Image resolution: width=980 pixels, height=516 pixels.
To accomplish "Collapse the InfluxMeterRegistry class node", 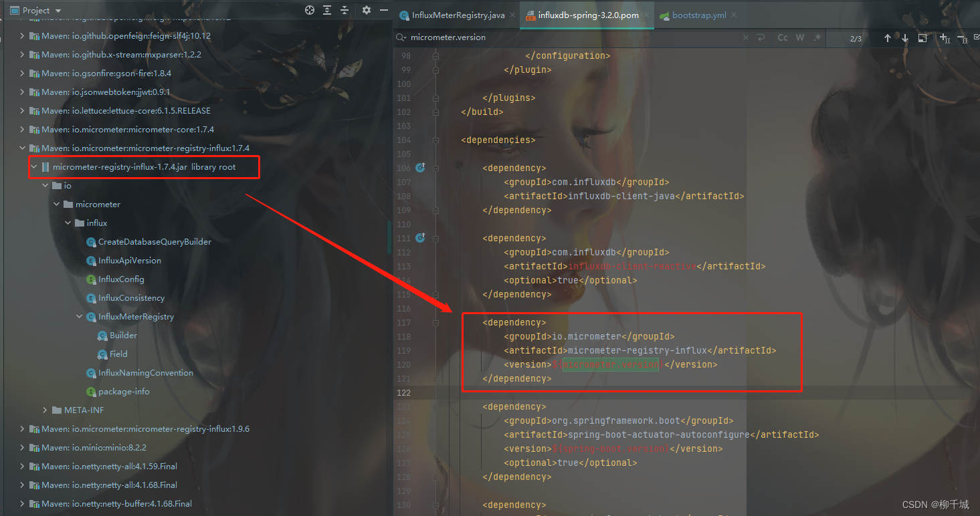I will pos(79,316).
